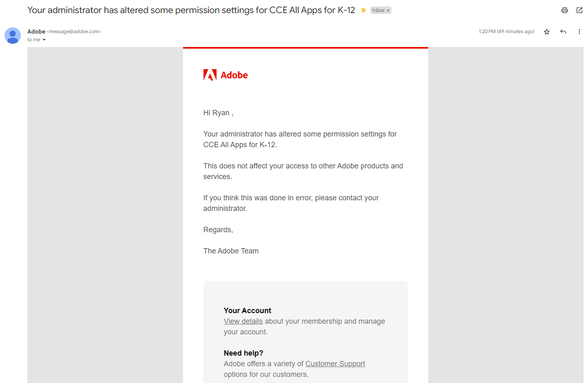588x383 pixels.
Task: Open the three-dot More options menu
Action: (579, 32)
